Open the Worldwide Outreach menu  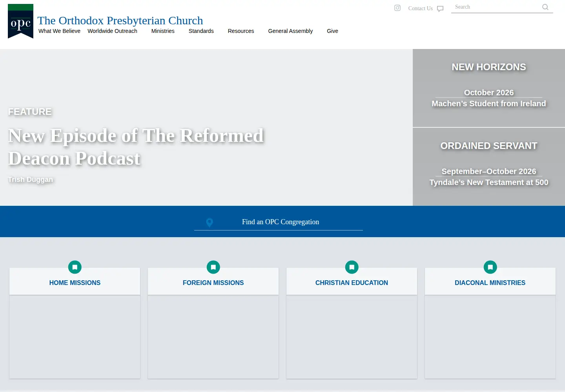pyautogui.click(x=112, y=31)
